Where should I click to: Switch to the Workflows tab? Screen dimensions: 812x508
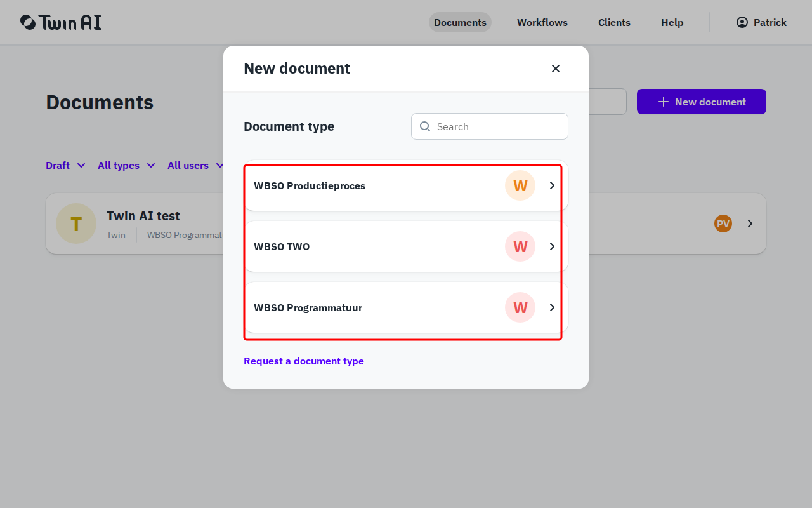tap(542, 22)
